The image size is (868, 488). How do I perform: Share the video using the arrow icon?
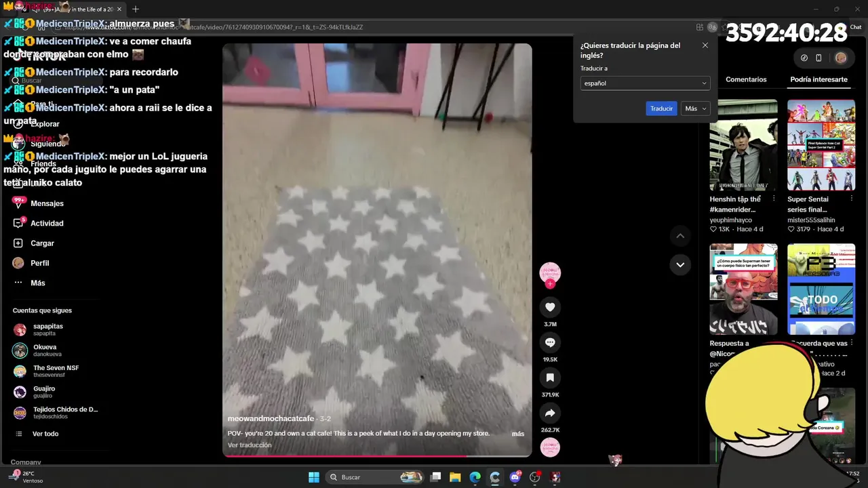point(550,413)
